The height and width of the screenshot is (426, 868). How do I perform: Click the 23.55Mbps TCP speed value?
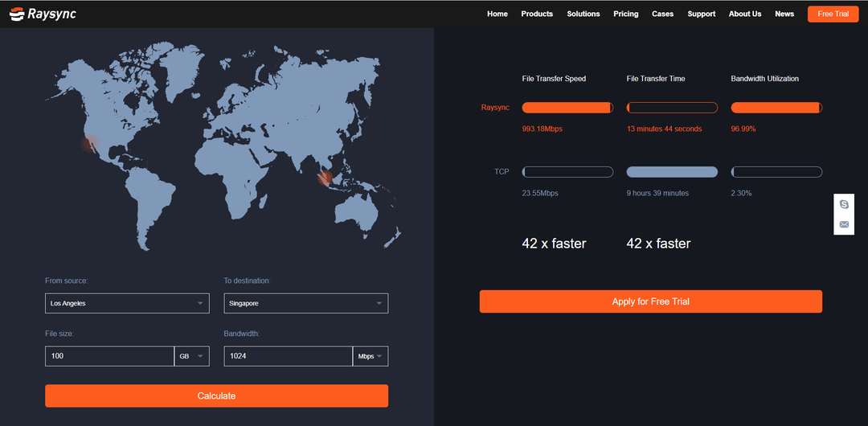540,194
